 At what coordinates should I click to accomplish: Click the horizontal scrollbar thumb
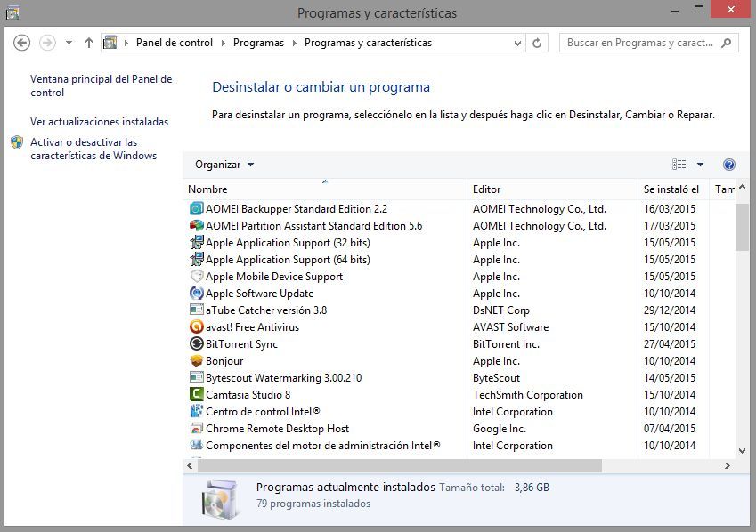coord(400,465)
